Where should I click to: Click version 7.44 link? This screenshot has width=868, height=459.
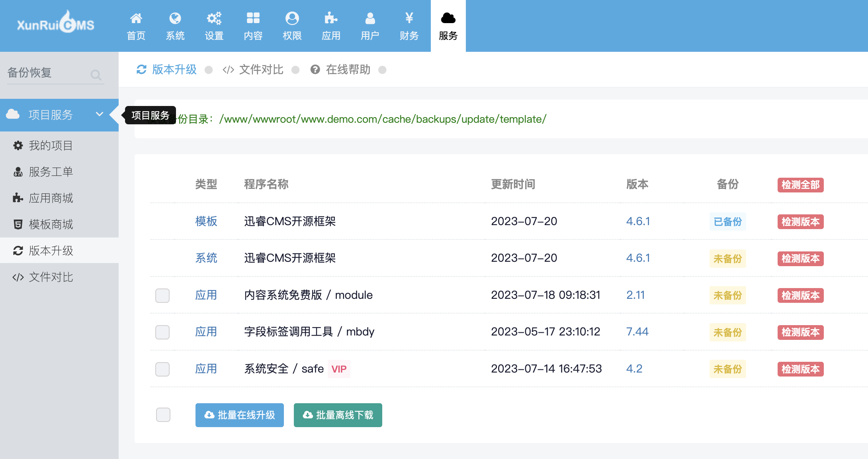click(637, 331)
